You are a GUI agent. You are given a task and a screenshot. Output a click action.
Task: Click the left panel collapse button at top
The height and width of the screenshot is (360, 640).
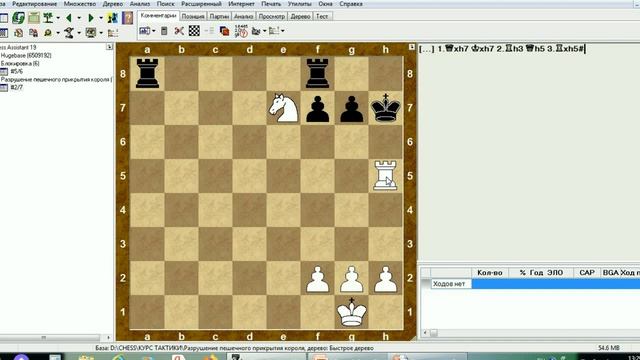pyautogui.click(x=109, y=47)
